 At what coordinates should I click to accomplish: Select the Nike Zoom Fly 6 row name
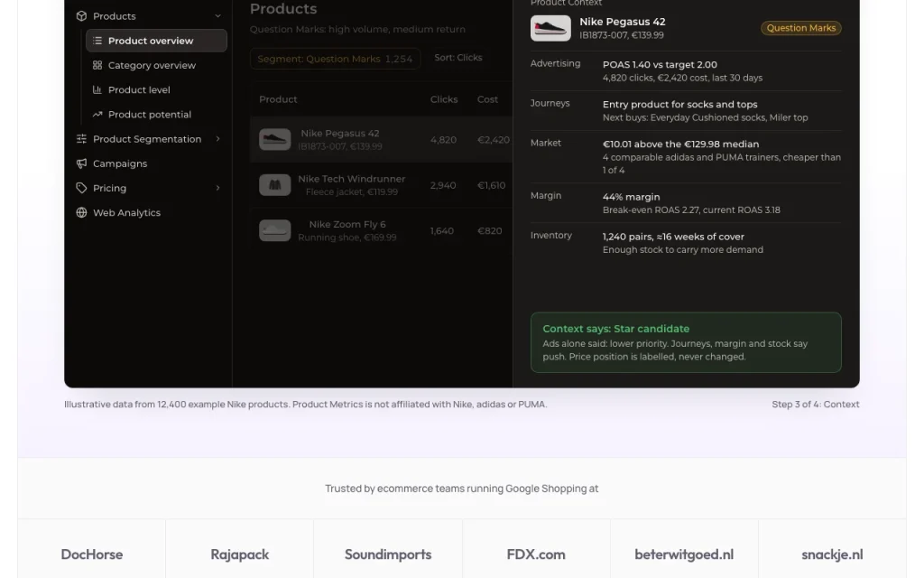pyautogui.click(x=347, y=224)
